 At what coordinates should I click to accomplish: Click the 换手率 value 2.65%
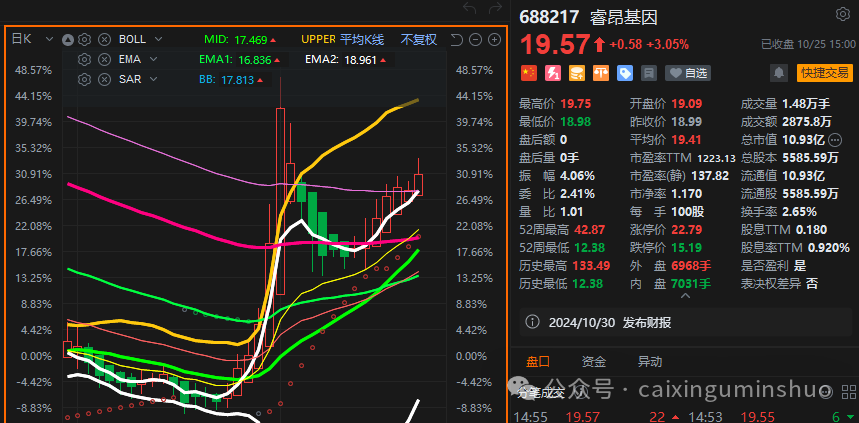pyautogui.click(x=799, y=212)
